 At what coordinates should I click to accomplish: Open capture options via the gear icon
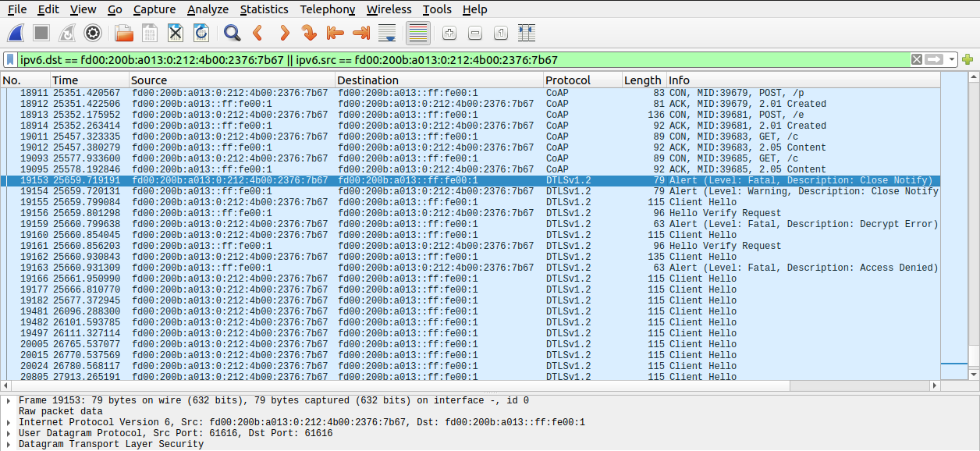coord(94,33)
